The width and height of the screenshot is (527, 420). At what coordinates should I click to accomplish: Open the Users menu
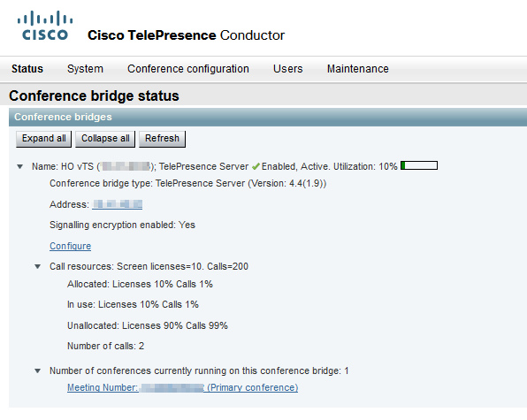tap(287, 69)
